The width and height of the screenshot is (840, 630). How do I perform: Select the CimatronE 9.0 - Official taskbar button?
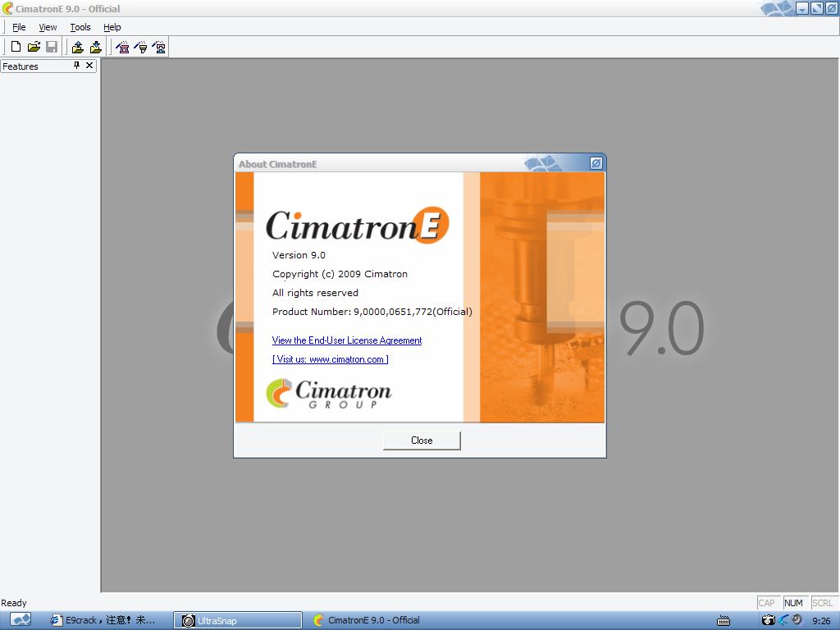point(367,620)
